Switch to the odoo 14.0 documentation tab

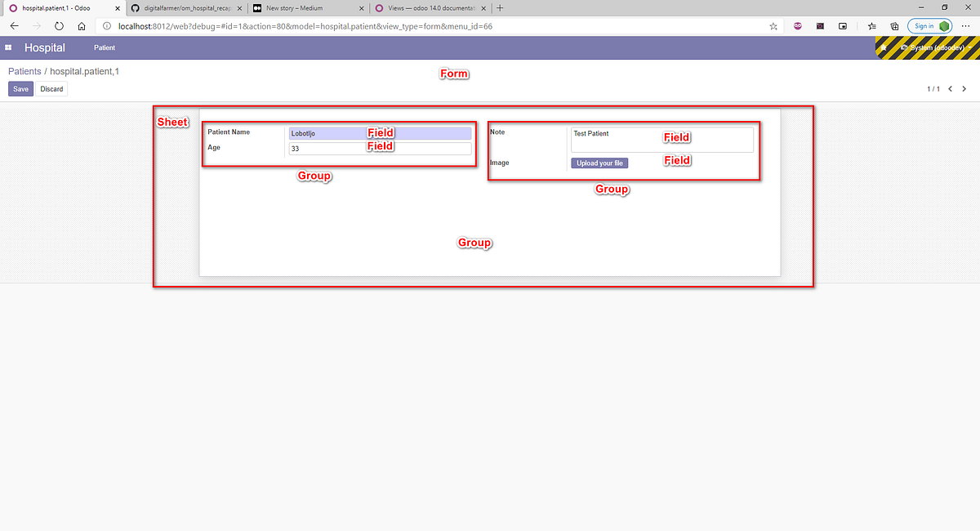pos(425,8)
